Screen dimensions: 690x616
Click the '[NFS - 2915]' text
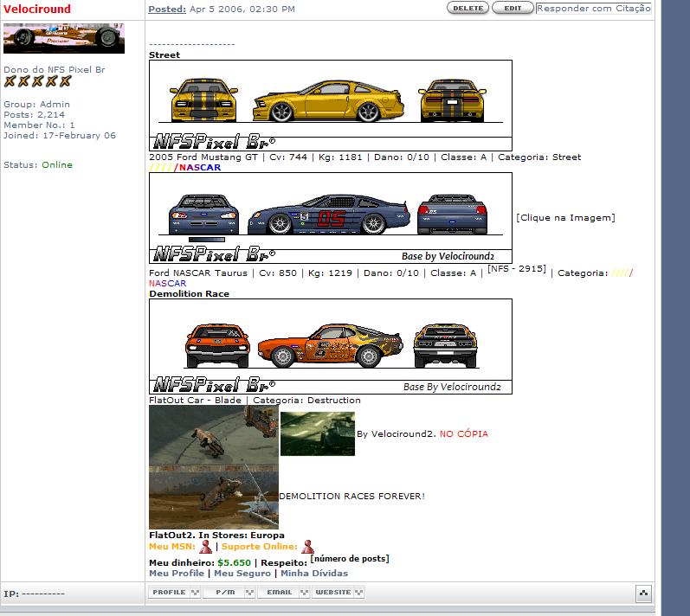(x=517, y=269)
